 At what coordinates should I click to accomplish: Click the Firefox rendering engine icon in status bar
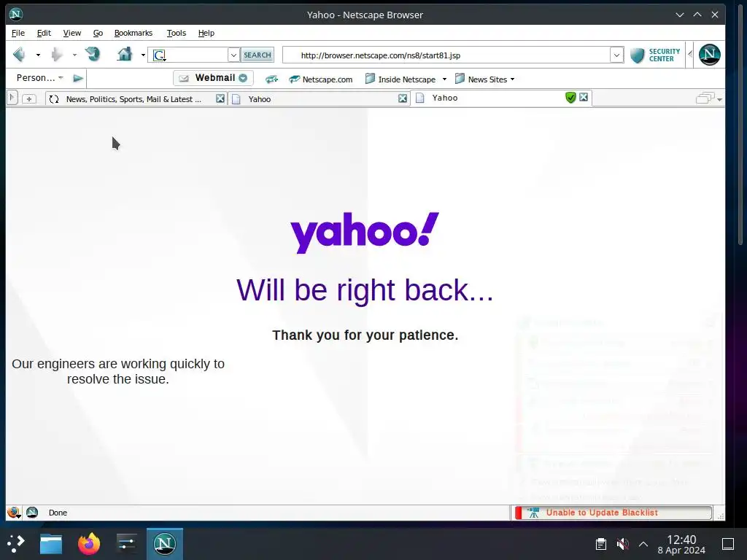(14, 513)
